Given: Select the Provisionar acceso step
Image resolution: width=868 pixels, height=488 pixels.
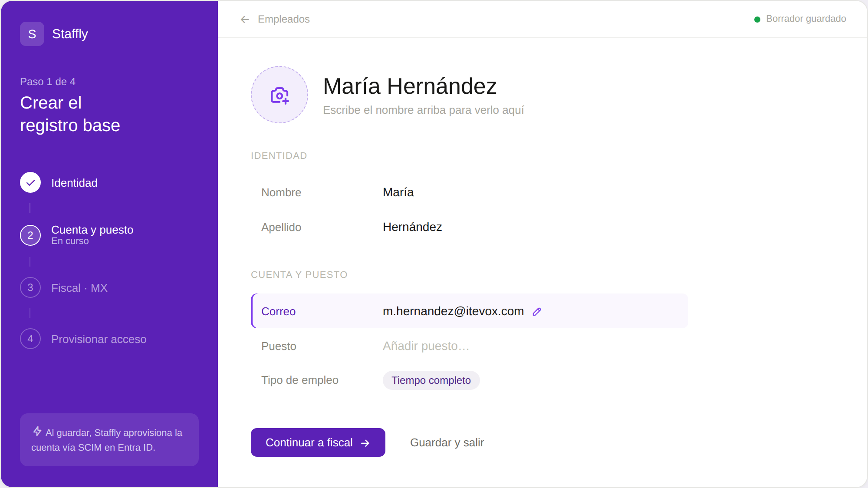Looking at the screenshot, I should tap(99, 339).
